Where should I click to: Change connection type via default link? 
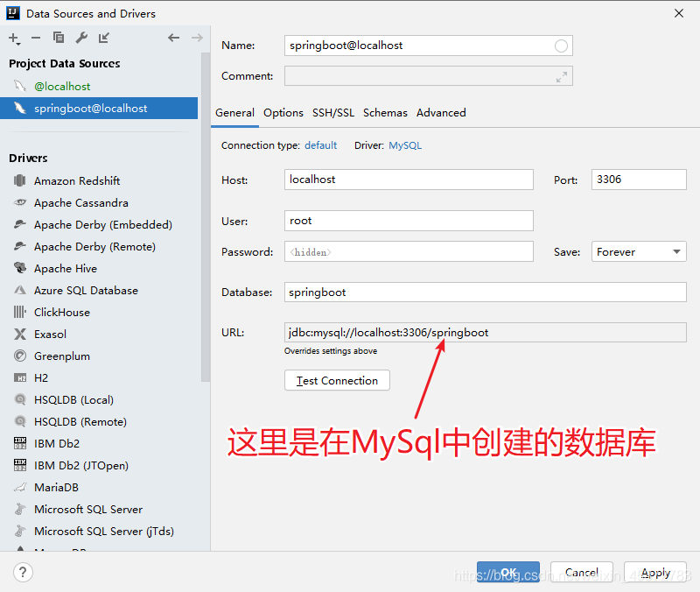pyautogui.click(x=320, y=145)
